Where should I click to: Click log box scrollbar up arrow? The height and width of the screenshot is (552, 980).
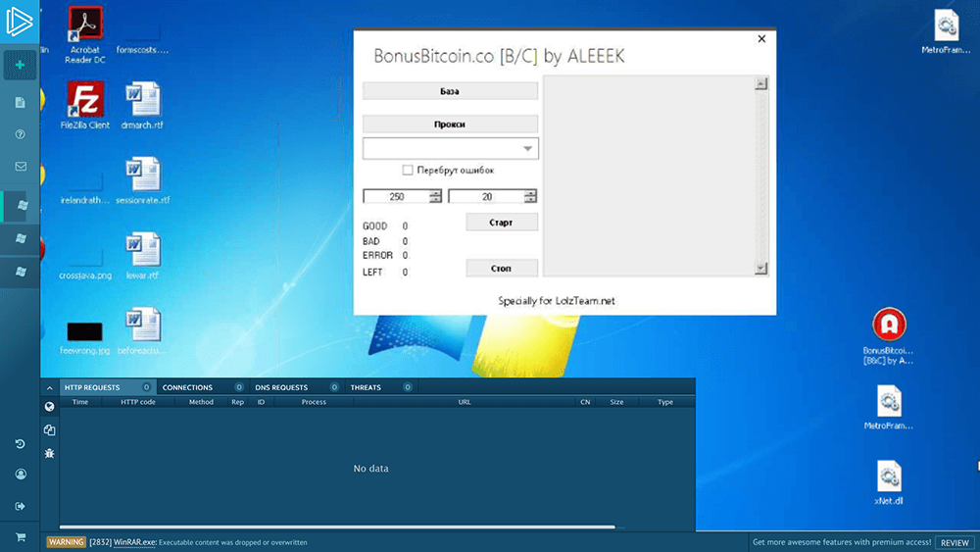(760, 83)
